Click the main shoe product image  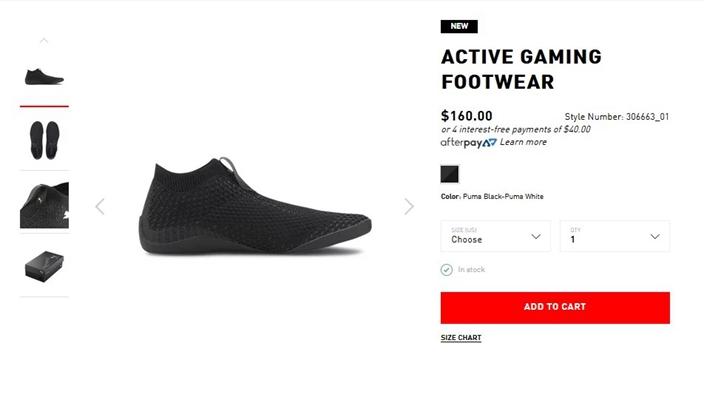click(255, 206)
